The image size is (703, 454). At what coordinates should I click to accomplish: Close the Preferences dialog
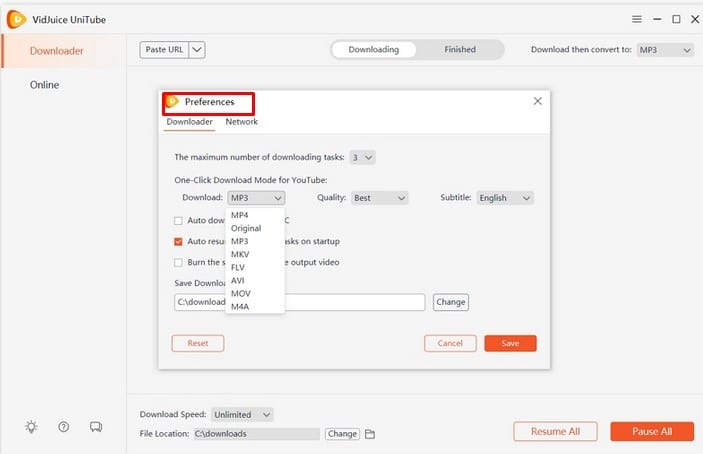538,101
